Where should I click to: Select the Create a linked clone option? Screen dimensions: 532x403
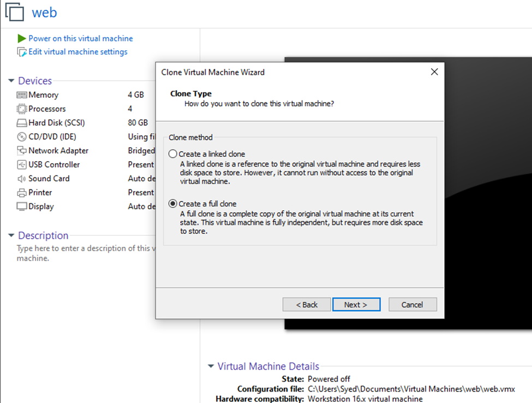pos(173,154)
